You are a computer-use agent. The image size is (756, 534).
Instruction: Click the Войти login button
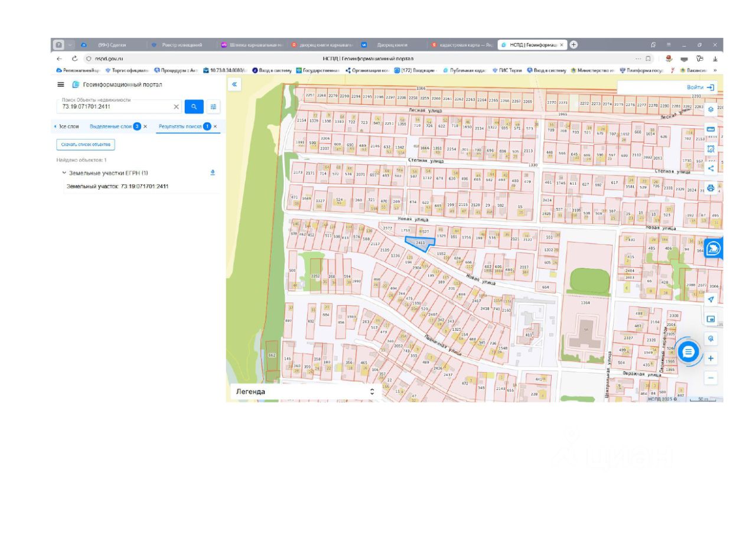click(x=700, y=87)
